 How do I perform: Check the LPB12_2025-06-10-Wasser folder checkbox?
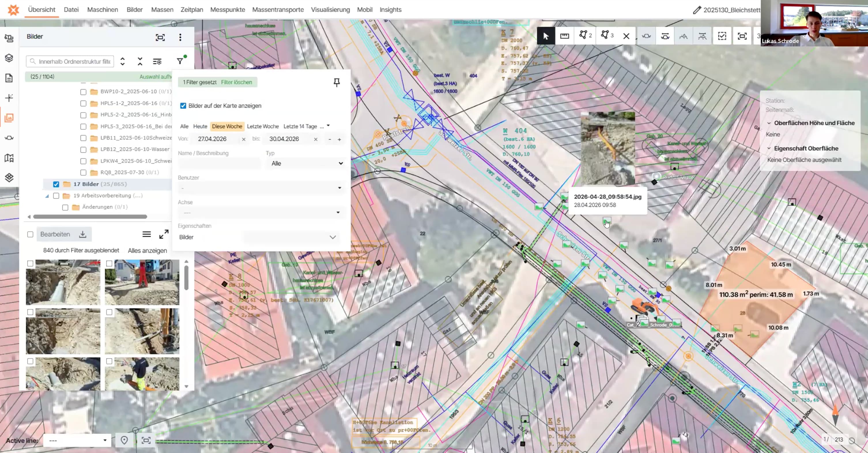[x=83, y=150]
